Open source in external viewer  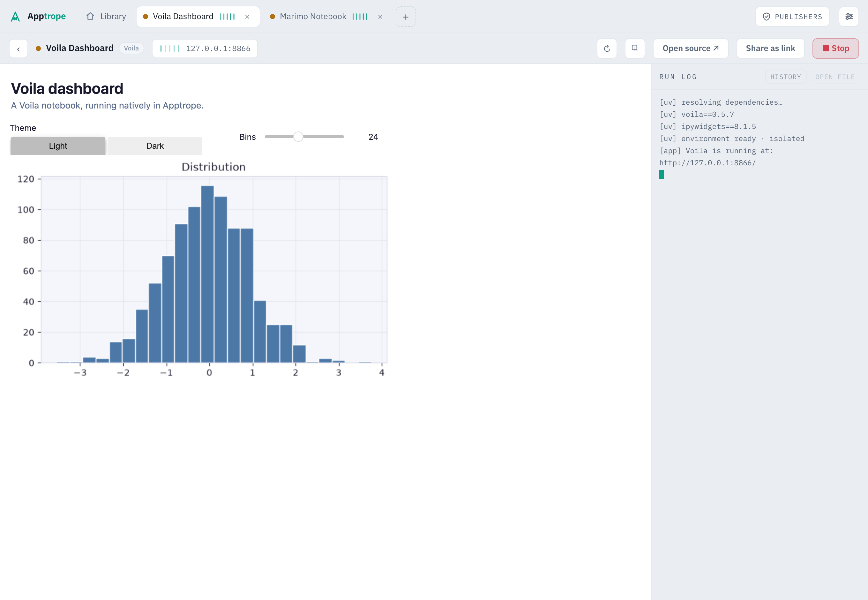[x=691, y=49]
